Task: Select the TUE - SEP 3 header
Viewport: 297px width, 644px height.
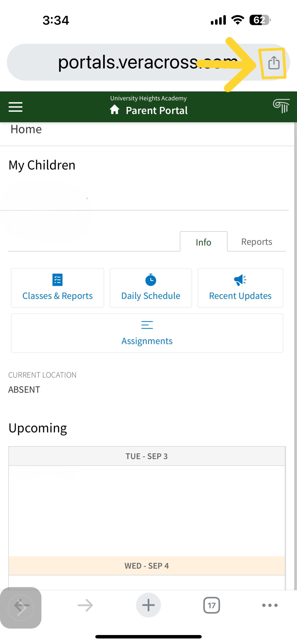Action: [147, 456]
